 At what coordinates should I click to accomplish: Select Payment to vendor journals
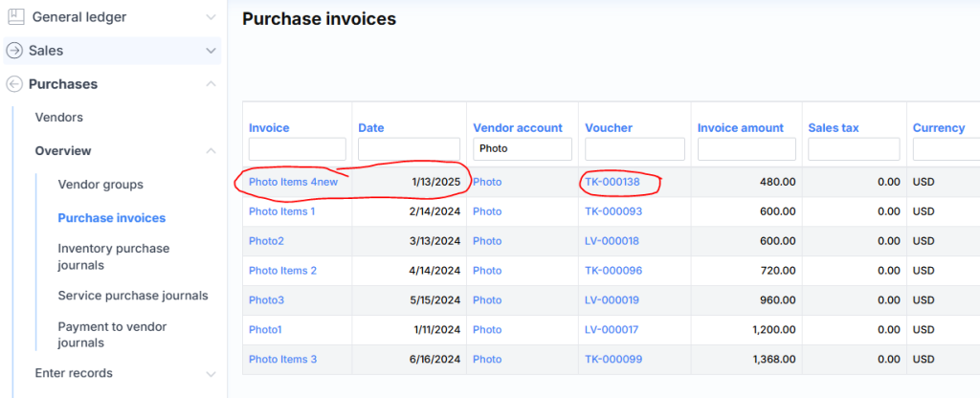(x=112, y=335)
